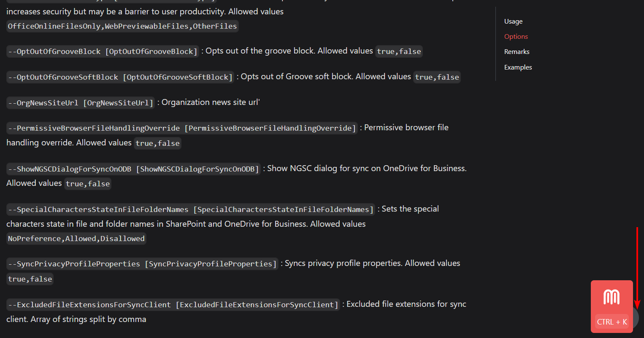
Task: Open the search with the Meilisearch-style CTRL + K widget
Action: point(612,306)
